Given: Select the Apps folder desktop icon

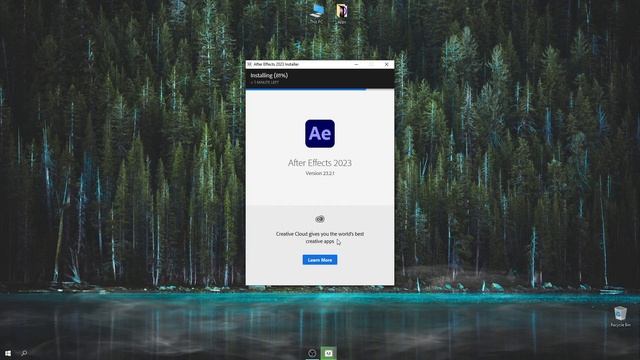Looking at the screenshot, I should point(342,14).
